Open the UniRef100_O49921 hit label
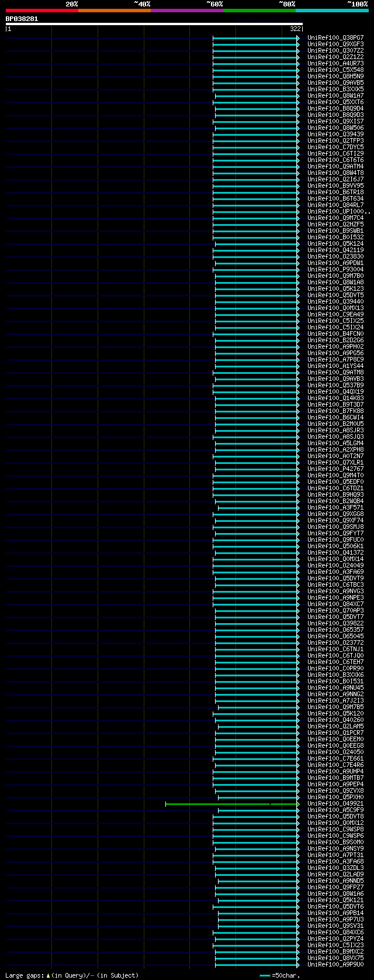Viewport: 374px width, 980px height. tap(335, 804)
